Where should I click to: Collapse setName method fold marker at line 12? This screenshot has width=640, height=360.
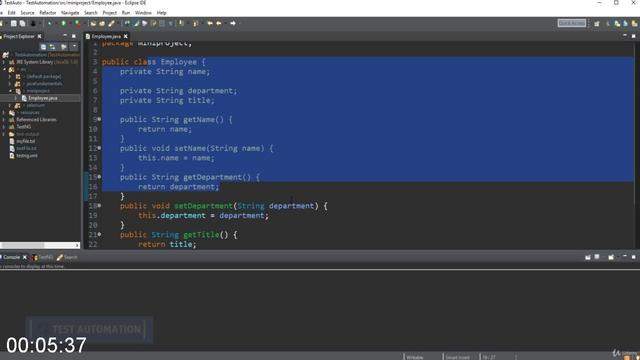click(x=99, y=148)
